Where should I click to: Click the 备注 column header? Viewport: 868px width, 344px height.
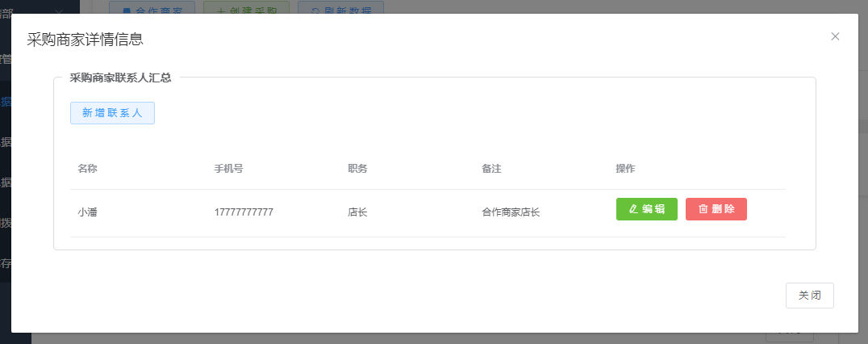491,169
